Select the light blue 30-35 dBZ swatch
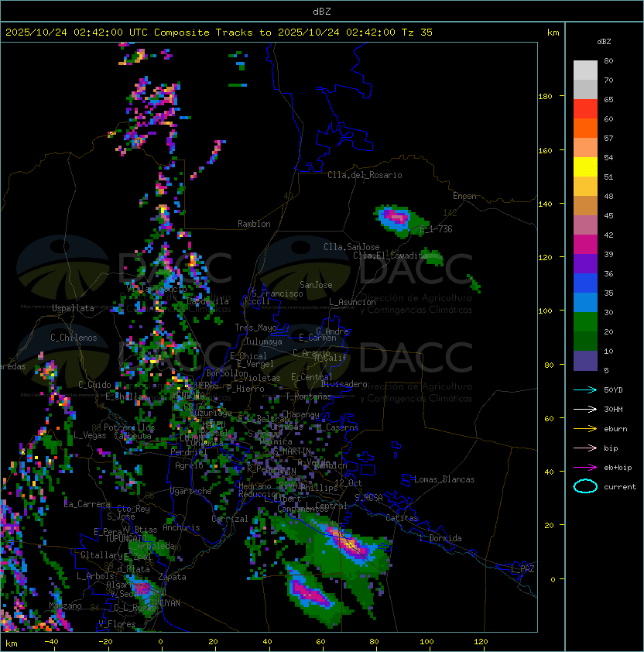The width and height of the screenshot is (644, 652). coord(585,303)
